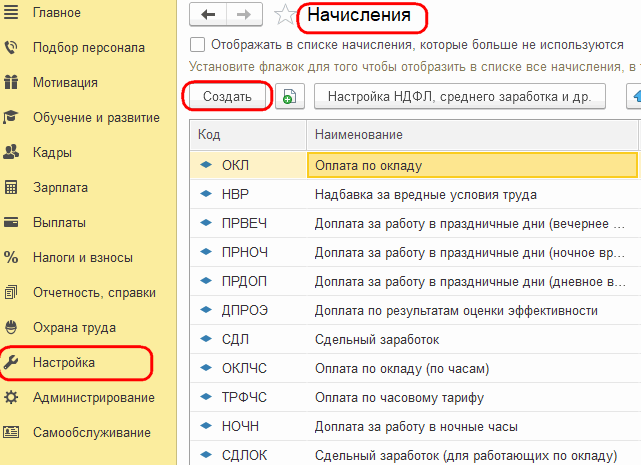641x465 pixels.
Task: Click the gift icon for Мотивация
Action: click(x=11, y=82)
